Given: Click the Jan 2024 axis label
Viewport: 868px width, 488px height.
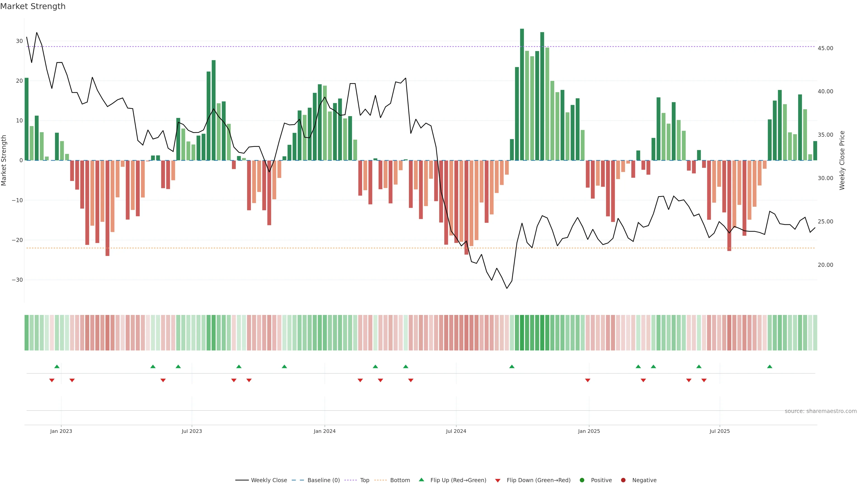Looking at the screenshot, I should point(325,431).
